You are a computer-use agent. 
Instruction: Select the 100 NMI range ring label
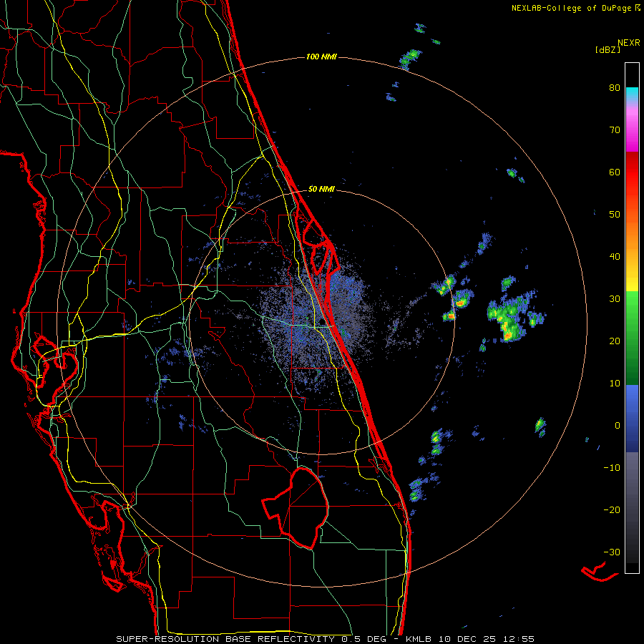click(x=321, y=57)
